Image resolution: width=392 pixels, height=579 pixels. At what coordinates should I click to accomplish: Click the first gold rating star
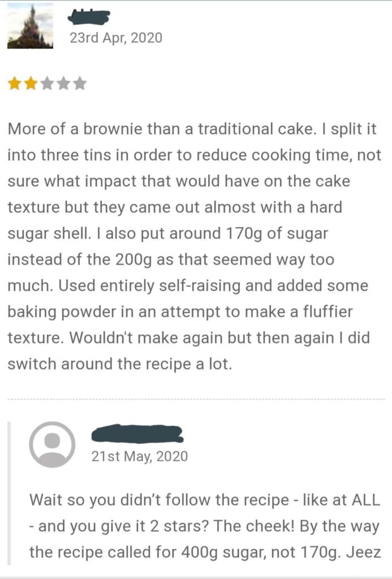point(14,84)
